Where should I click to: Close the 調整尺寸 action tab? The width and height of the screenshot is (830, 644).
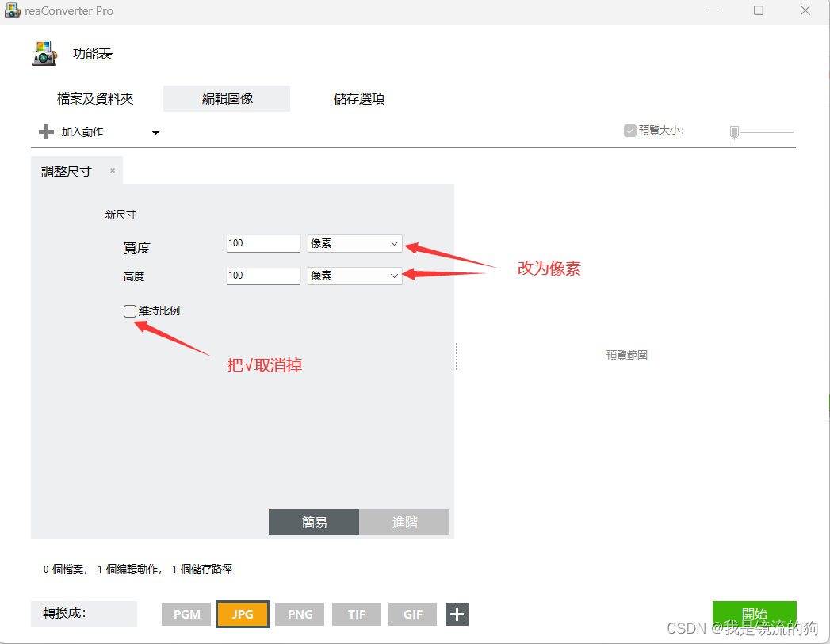112,170
